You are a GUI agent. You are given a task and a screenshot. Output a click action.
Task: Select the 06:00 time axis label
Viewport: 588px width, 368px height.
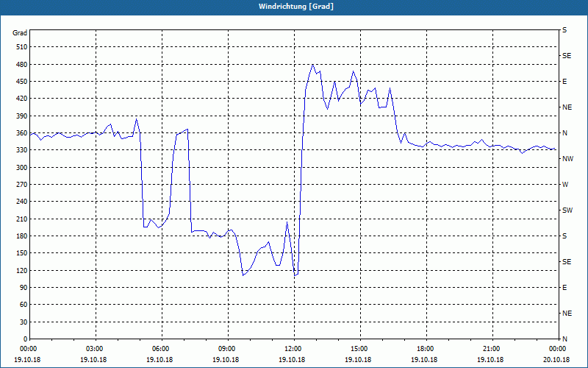[162, 349]
